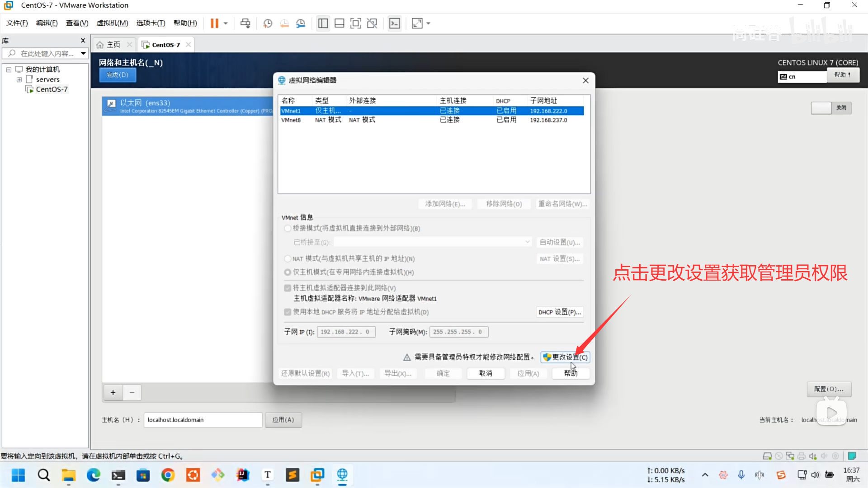Open snapshot manager wrench-clock icon
The width and height of the screenshot is (868, 488).
(301, 23)
